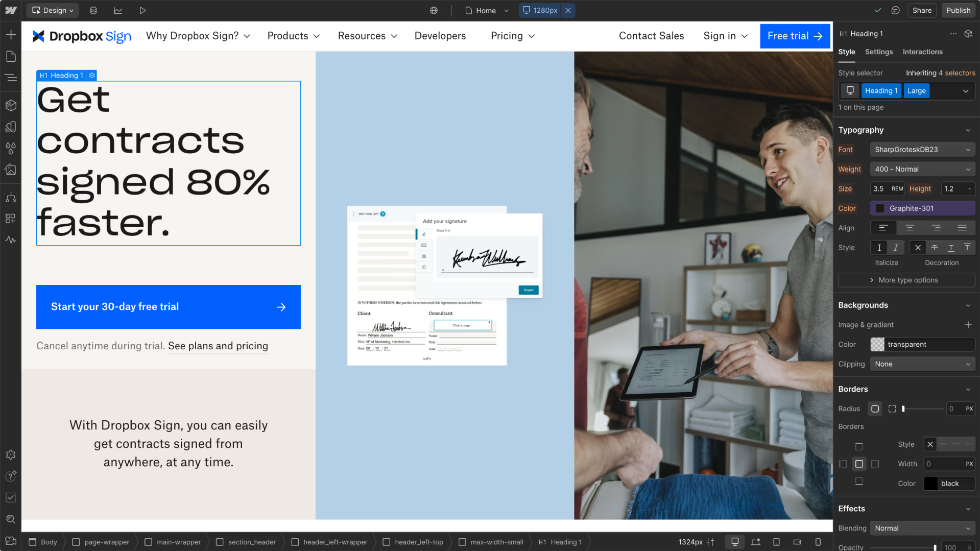Select center text alignment
Image resolution: width=980 pixels, height=551 pixels.
tap(910, 228)
